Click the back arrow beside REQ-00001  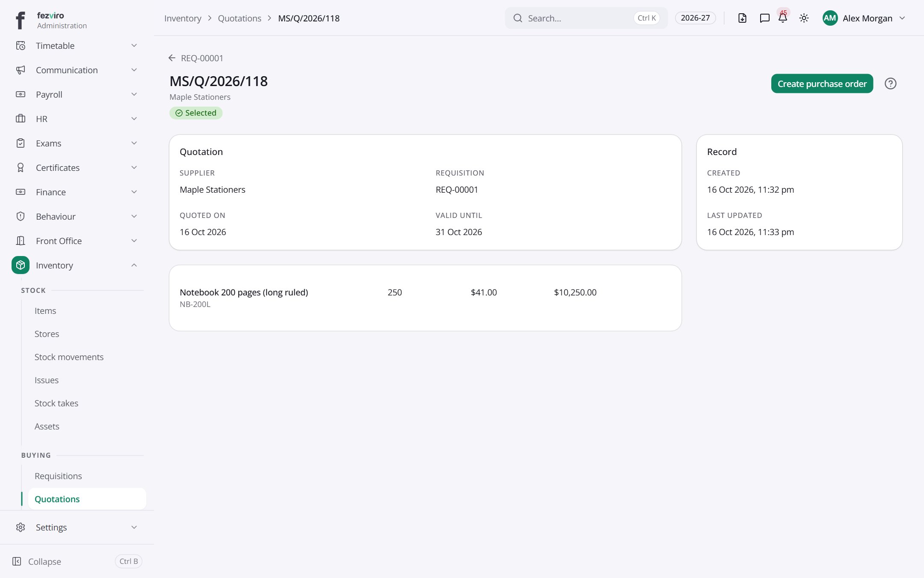point(172,58)
